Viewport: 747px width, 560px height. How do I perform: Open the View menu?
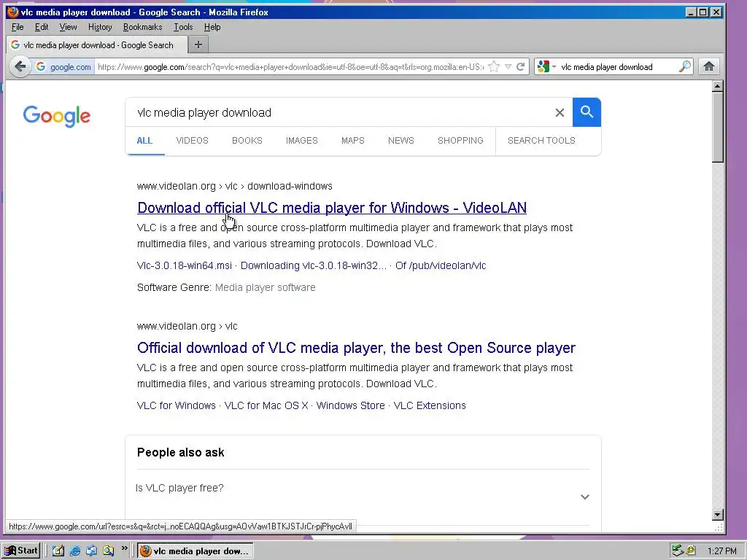[x=68, y=27]
